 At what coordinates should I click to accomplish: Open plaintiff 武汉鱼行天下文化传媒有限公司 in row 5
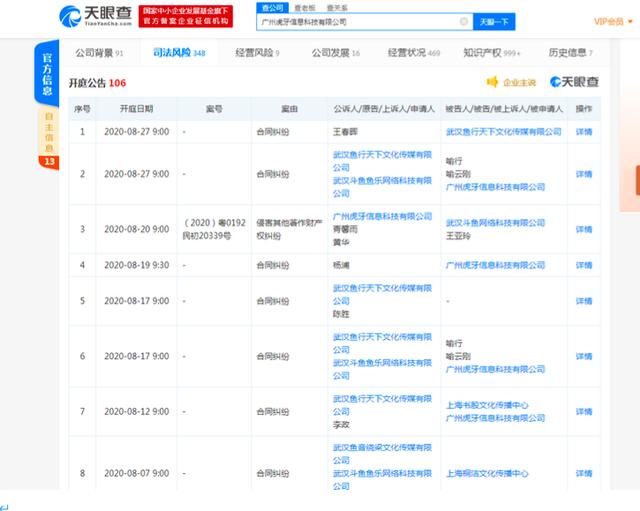coord(382,295)
